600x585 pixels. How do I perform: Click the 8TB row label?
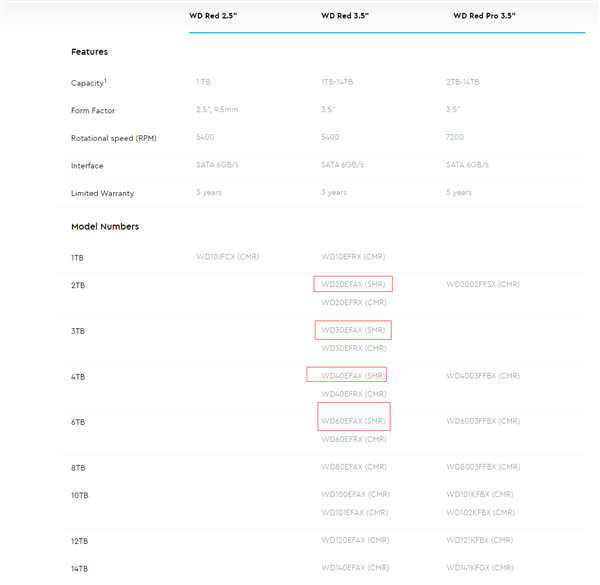click(78, 468)
